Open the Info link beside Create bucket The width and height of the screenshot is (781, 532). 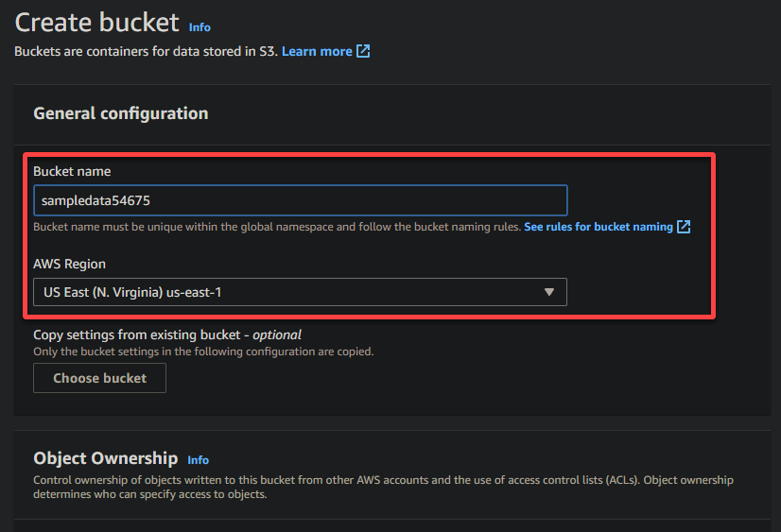200,27
